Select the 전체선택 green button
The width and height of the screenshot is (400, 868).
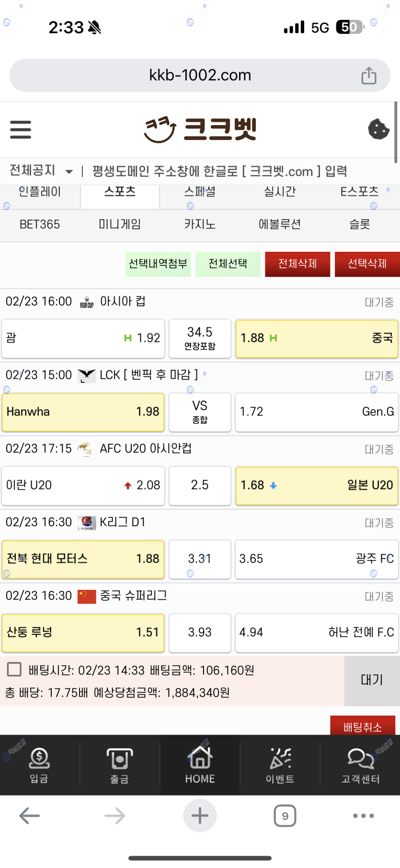tap(228, 264)
